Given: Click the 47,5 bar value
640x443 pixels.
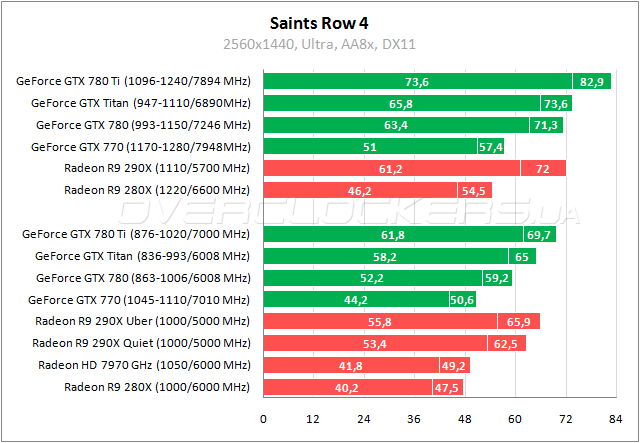Looking at the screenshot, I should click(x=447, y=388).
